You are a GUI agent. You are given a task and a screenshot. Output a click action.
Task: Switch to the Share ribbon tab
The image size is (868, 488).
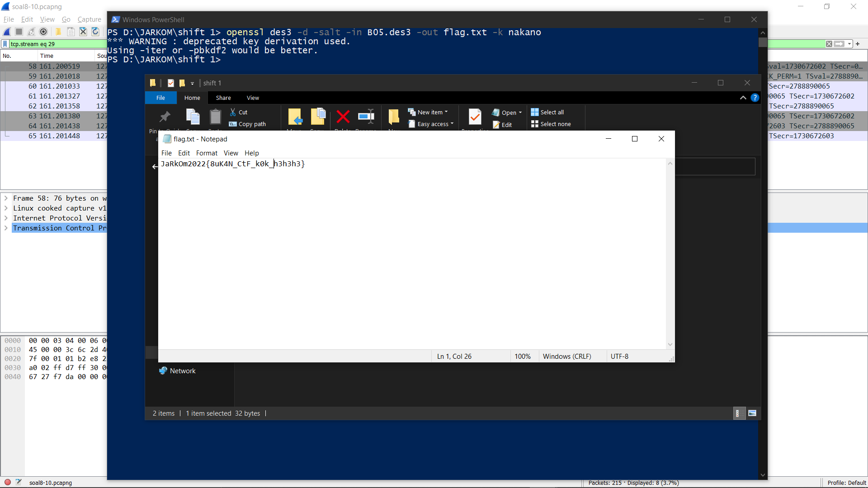click(223, 98)
